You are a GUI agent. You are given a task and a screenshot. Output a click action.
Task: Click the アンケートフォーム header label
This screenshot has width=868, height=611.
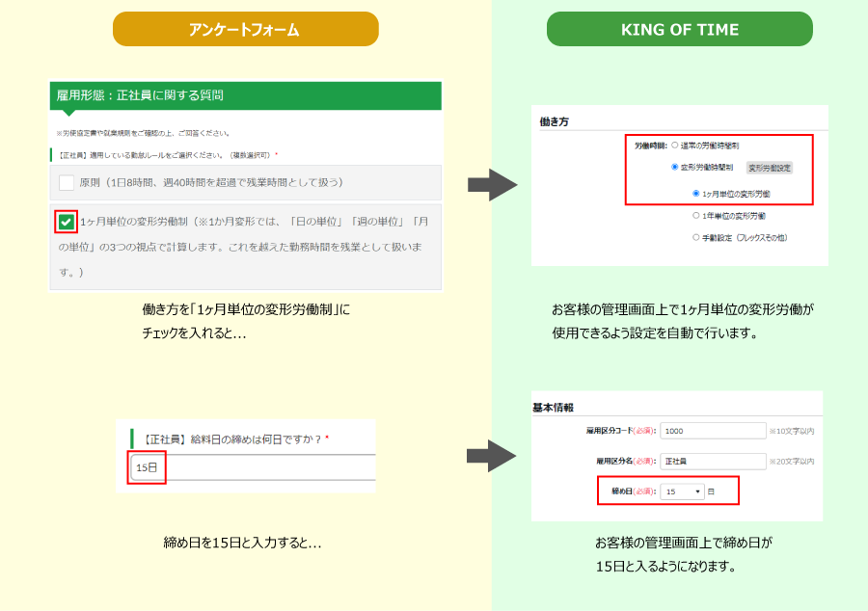click(x=245, y=29)
